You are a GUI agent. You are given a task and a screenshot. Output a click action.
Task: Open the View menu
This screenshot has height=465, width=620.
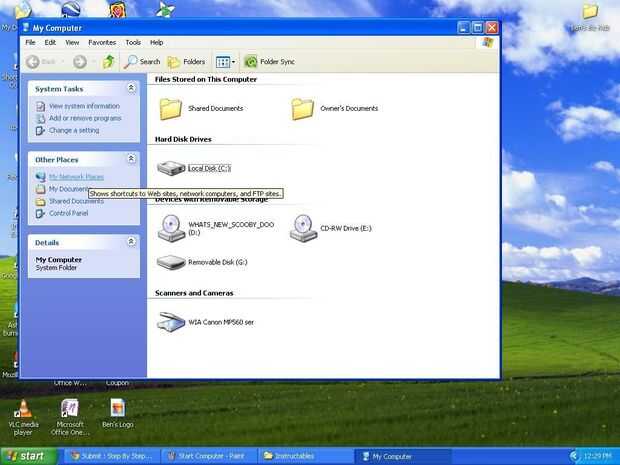[x=72, y=42]
